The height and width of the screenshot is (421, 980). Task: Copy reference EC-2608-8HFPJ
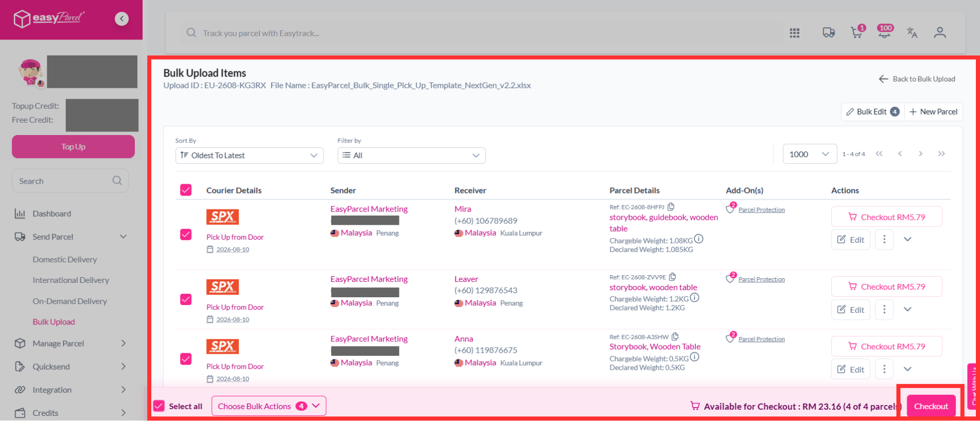pyautogui.click(x=671, y=207)
